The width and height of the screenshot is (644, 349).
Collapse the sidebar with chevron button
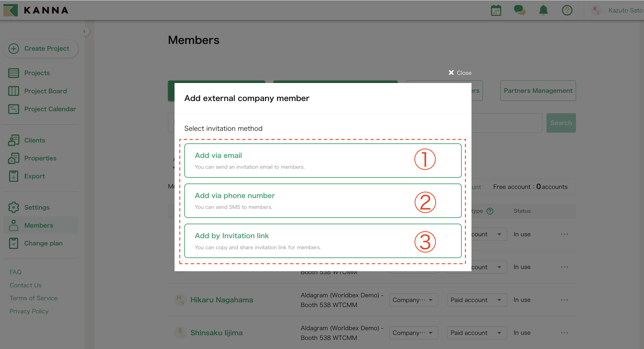pos(85,32)
